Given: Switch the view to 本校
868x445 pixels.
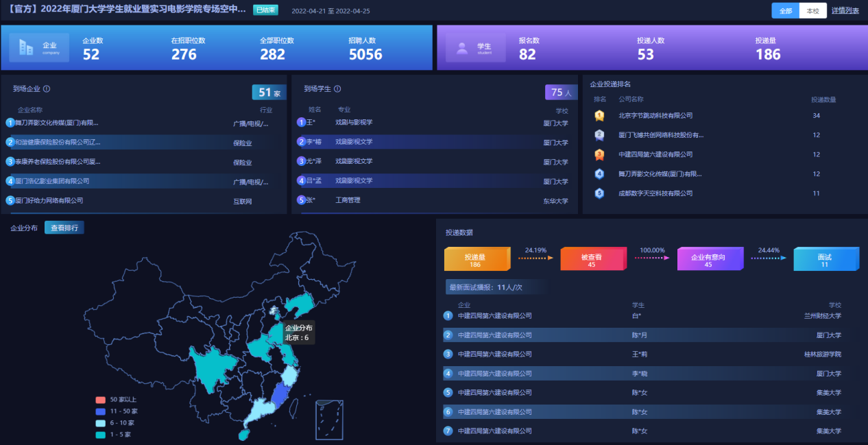Looking at the screenshot, I should [x=812, y=10].
